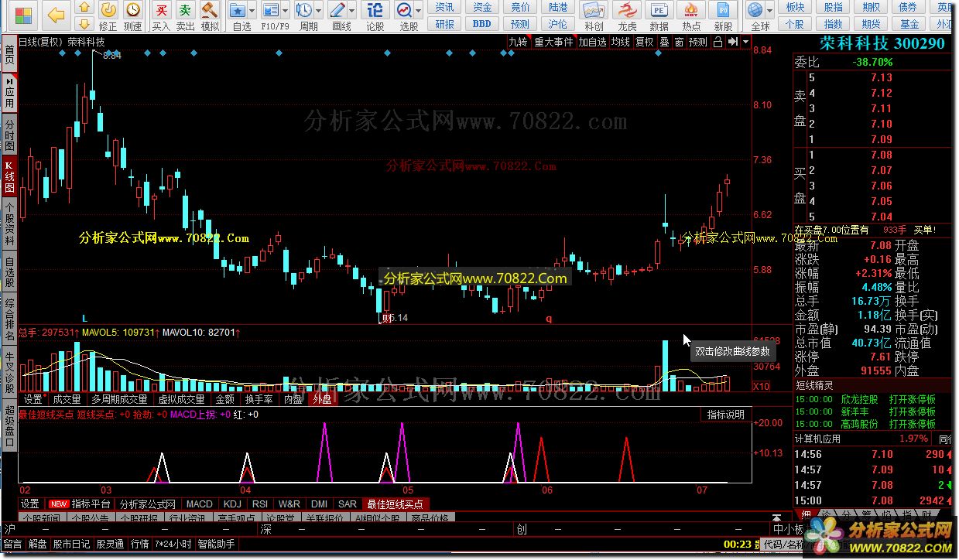Click the jump-to-end arrow icon
This screenshot has height=560, width=959.
coord(732,42)
